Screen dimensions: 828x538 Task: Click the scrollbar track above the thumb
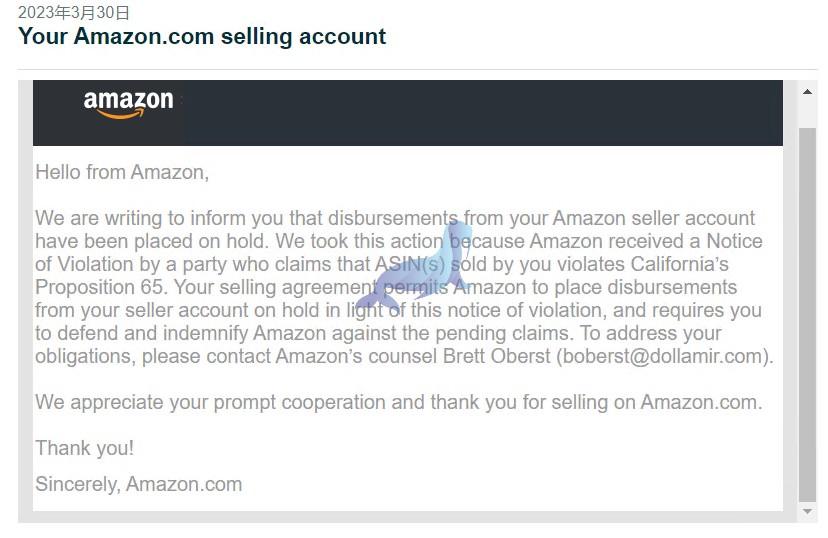[x=807, y=114]
